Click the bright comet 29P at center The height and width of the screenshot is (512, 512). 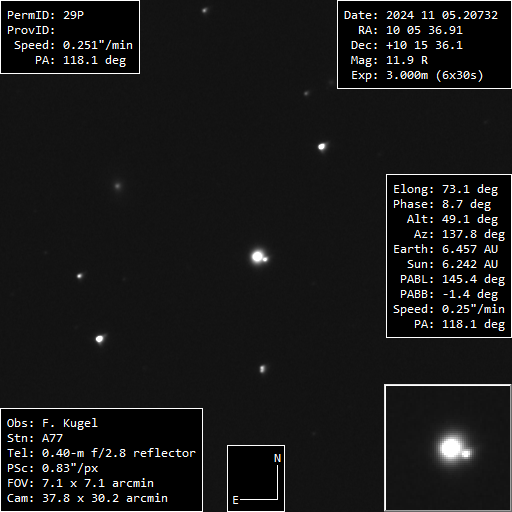tap(257, 257)
